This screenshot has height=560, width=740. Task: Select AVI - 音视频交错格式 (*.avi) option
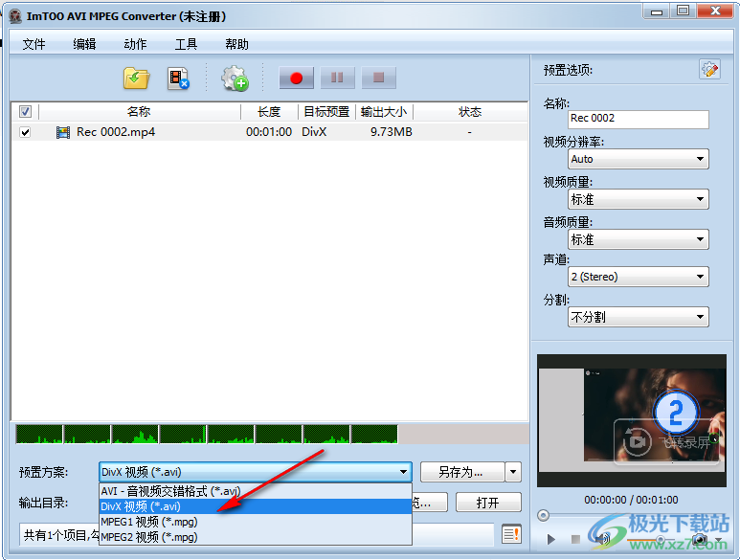click(256, 491)
